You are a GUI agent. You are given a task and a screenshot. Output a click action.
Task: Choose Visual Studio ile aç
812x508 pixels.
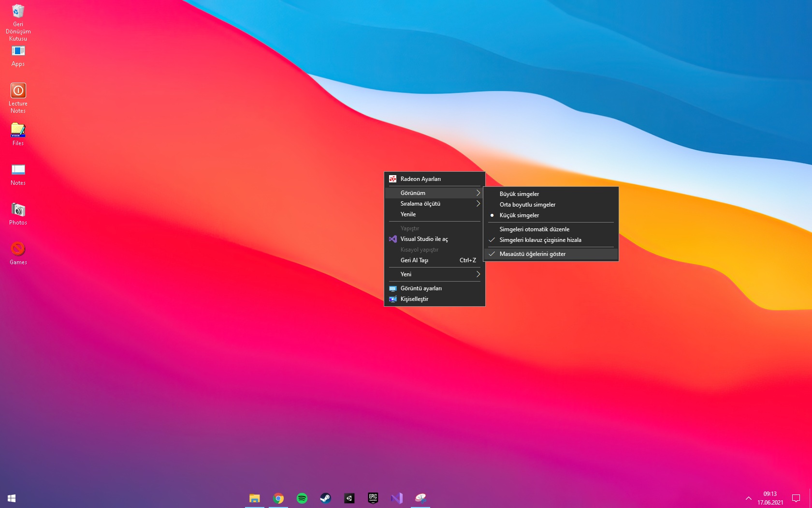pos(435,239)
